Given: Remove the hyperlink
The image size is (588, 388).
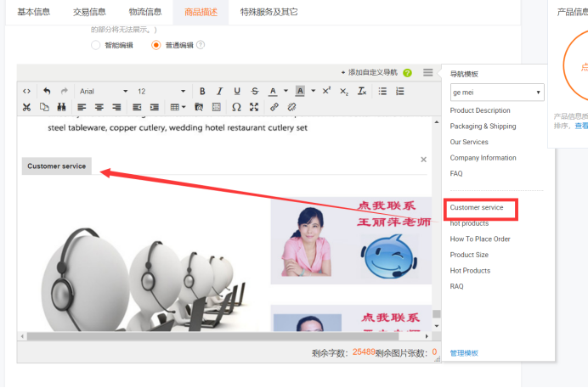Looking at the screenshot, I should [291, 108].
